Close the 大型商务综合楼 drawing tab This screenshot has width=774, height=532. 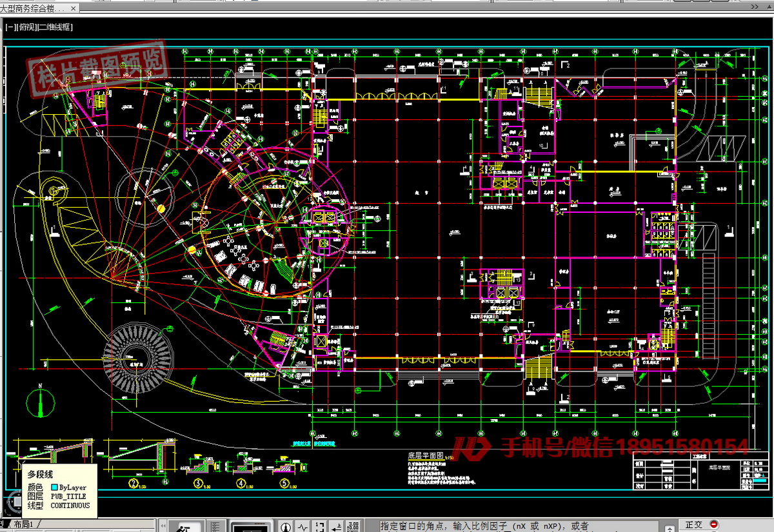click(x=72, y=8)
